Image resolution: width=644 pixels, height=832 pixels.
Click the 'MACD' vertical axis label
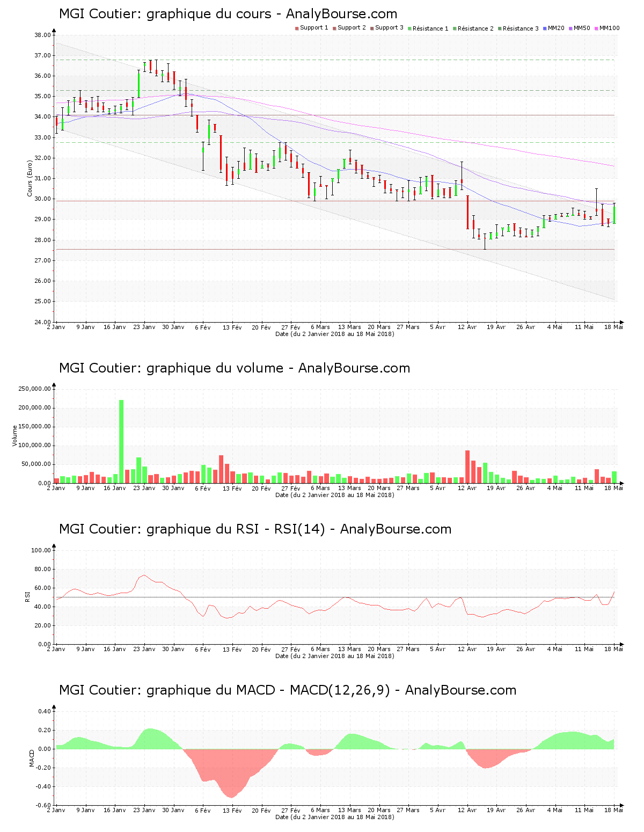coord(31,758)
